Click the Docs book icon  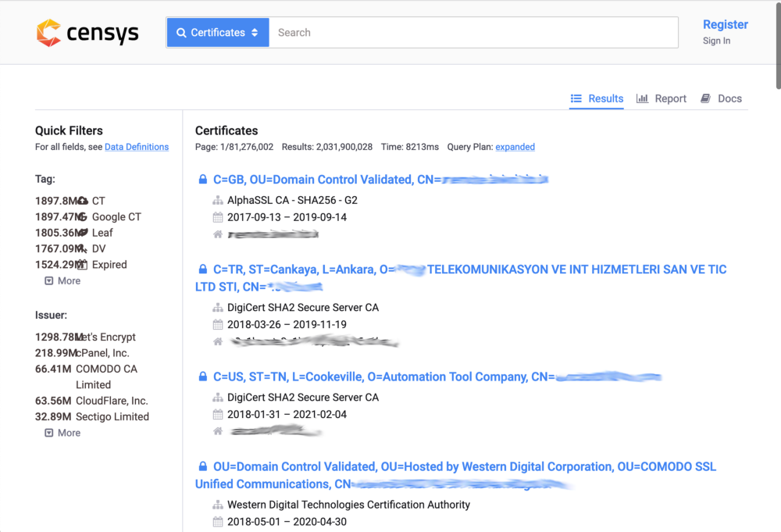[705, 98]
